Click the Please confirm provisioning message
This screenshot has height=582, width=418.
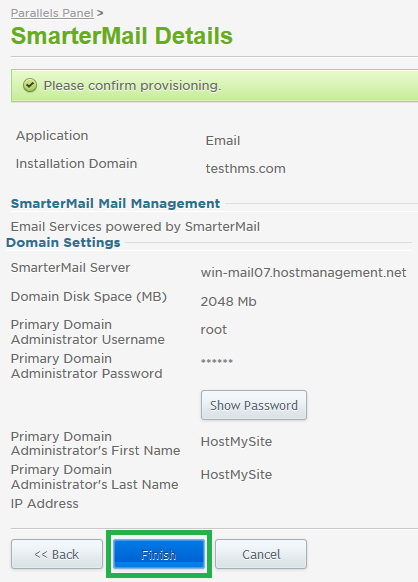tap(132, 86)
